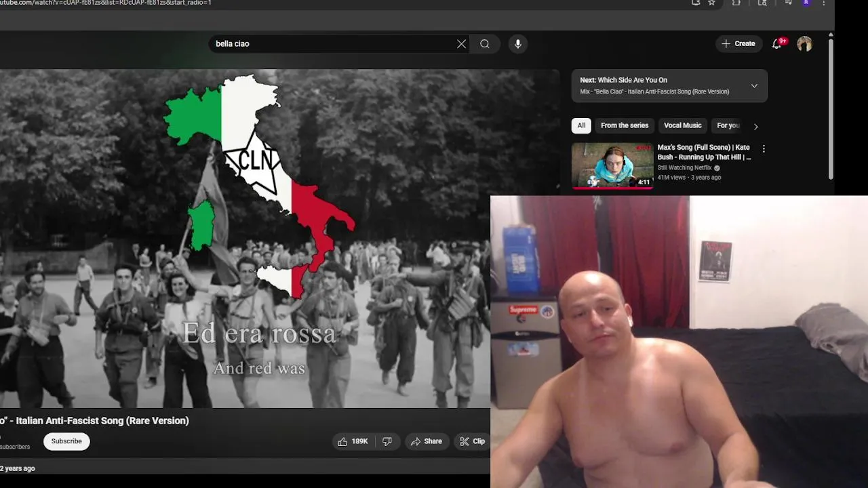
Task: Start voice search with microphone icon
Action: click(x=518, y=44)
